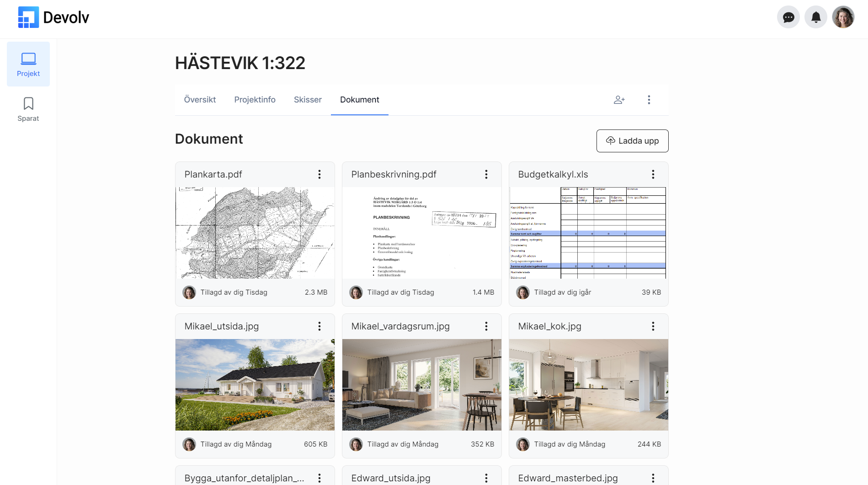Click the 1.4 MB file size
Viewport: 868px width, 485px height.
[484, 292]
